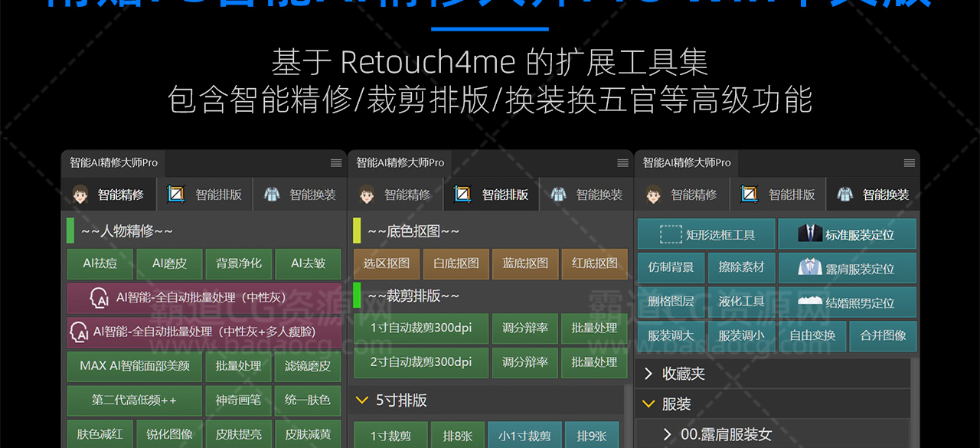Open the right panel's hamburger flyout menu

point(910,163)
